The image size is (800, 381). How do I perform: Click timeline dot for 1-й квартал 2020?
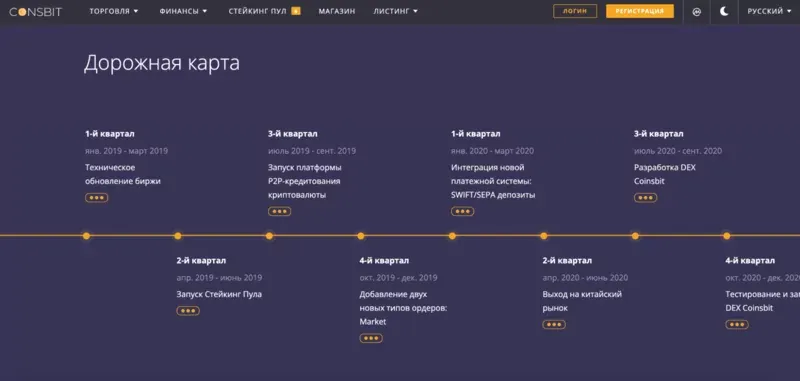(x=452, y=236)
